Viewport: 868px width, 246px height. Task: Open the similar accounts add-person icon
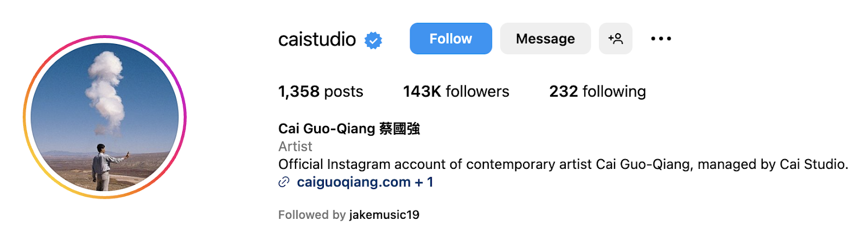[x=616, y=39]
